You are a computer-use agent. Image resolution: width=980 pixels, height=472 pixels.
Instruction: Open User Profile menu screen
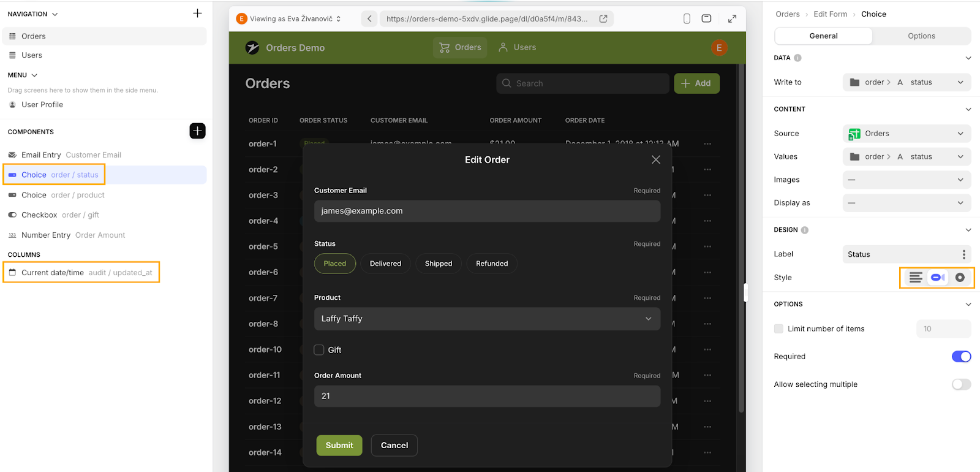(42, 105)
